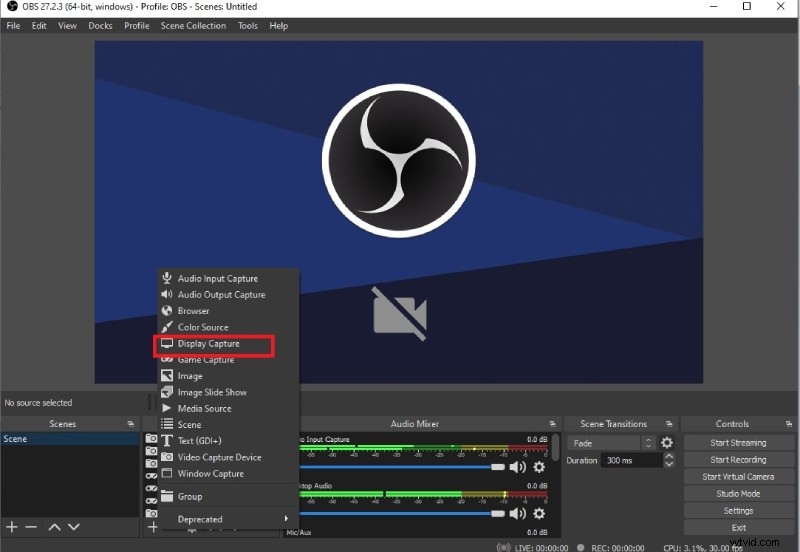Select the Scene row in the Scenes list
800x552 pixels.
click(70, 439)
